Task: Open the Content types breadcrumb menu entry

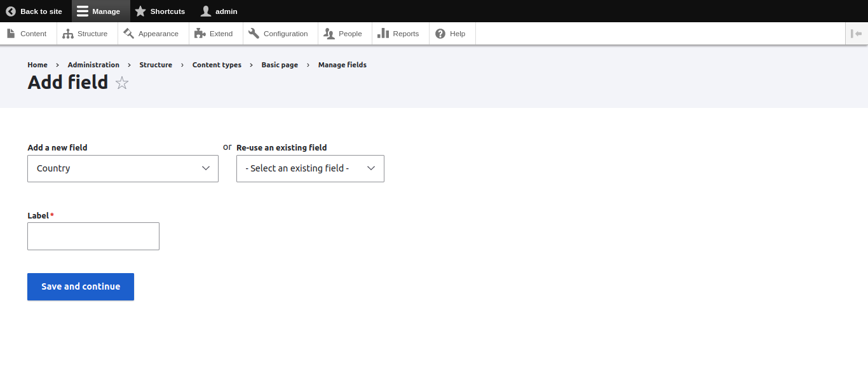Action: point(217,64)
